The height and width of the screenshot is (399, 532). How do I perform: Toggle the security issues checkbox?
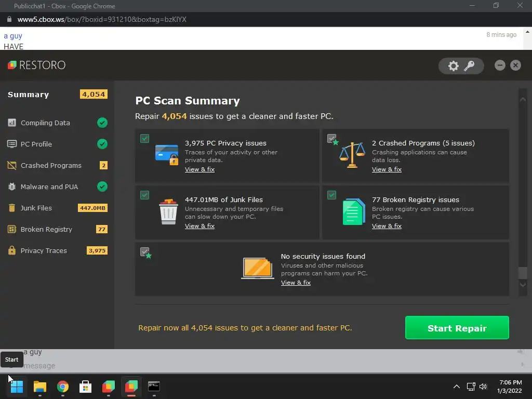145,252
